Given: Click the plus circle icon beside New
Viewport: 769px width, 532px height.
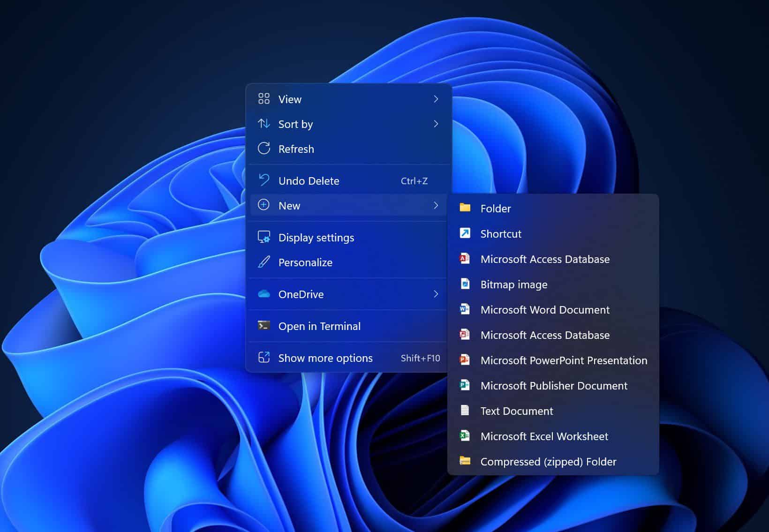Looking at the screenshot, I should tap(264, 205).
